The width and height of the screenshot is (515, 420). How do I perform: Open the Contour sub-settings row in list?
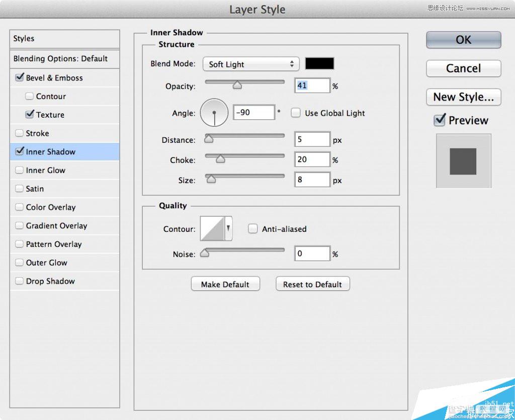(x=64, y=96)
